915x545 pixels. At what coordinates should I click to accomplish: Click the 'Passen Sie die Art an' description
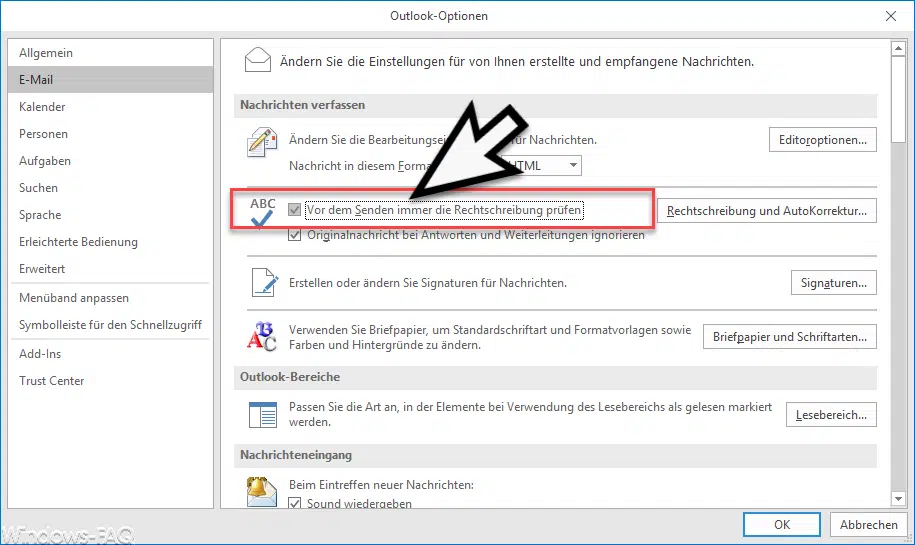[x=530, y=414]
